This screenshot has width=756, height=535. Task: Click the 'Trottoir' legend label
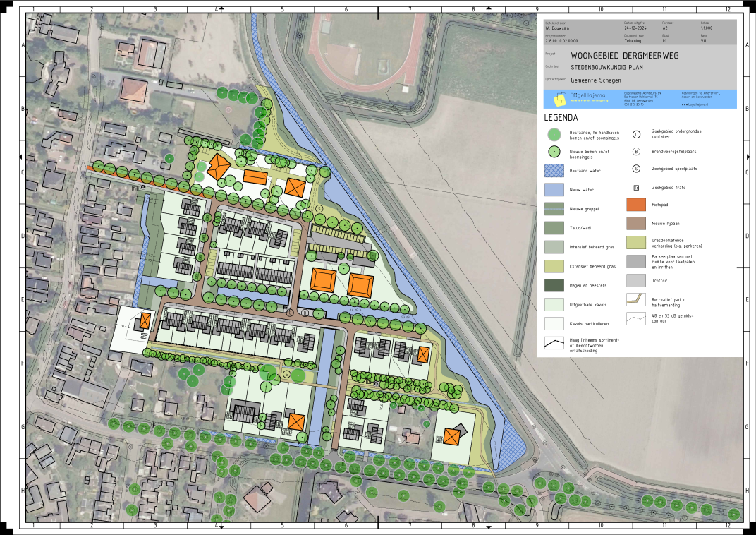659,281
